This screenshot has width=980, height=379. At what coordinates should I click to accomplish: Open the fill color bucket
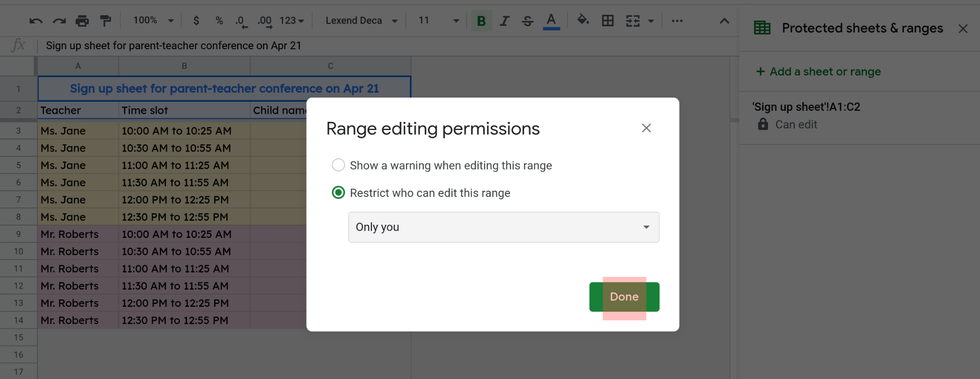click(583, 20)
